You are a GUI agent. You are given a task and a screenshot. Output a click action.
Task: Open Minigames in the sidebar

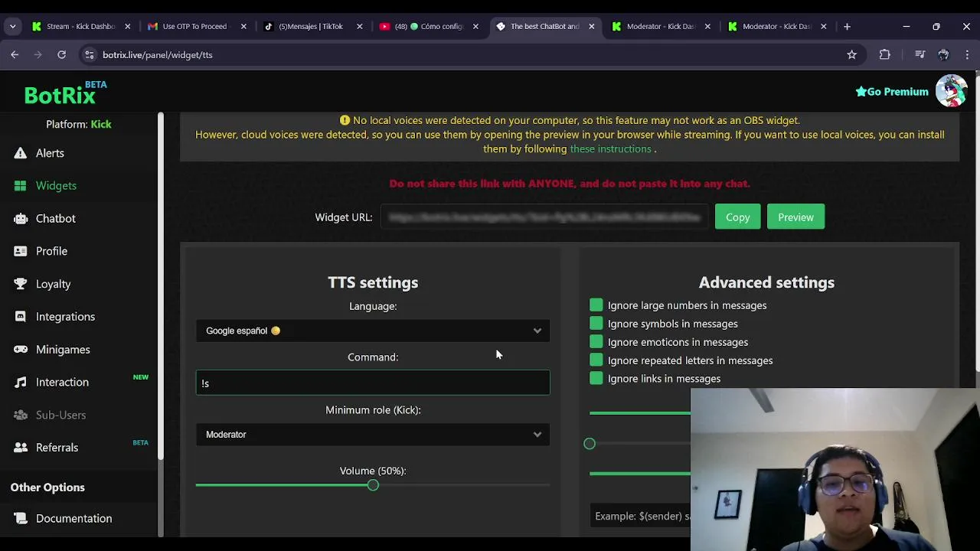pos(63,350)
